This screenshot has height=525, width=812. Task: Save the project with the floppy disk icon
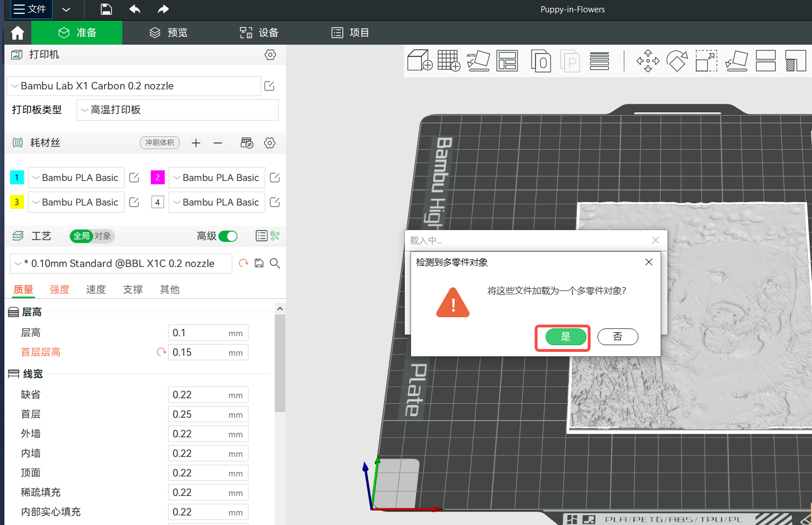(106, 9)
